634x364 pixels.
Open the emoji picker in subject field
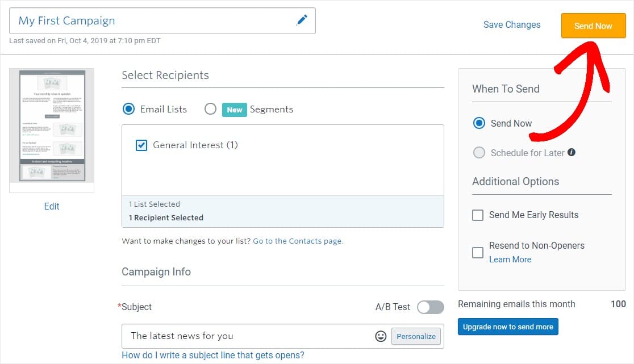(381, 336)
